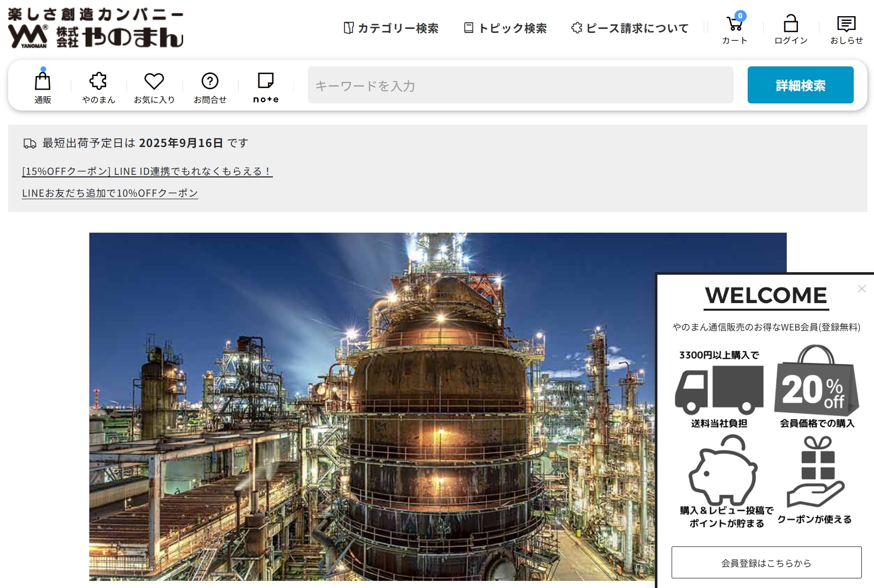
Task: Select ピース請求について menu item
Action: [630, 28]
